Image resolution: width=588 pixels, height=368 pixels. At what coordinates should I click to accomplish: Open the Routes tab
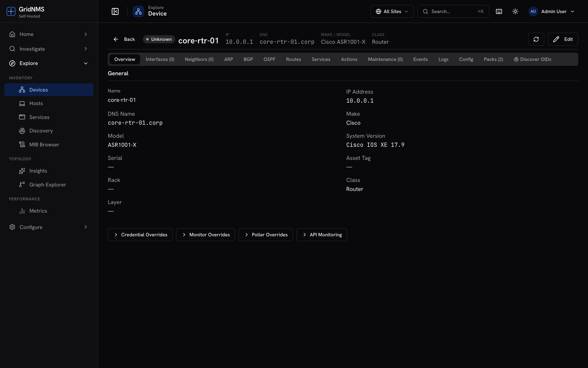293,59
